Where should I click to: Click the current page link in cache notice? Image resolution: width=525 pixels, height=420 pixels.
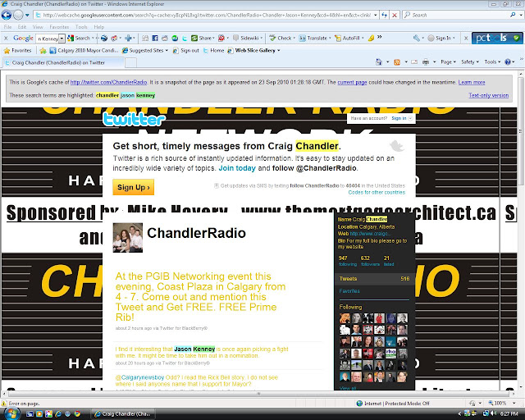(x=352, y=82)
